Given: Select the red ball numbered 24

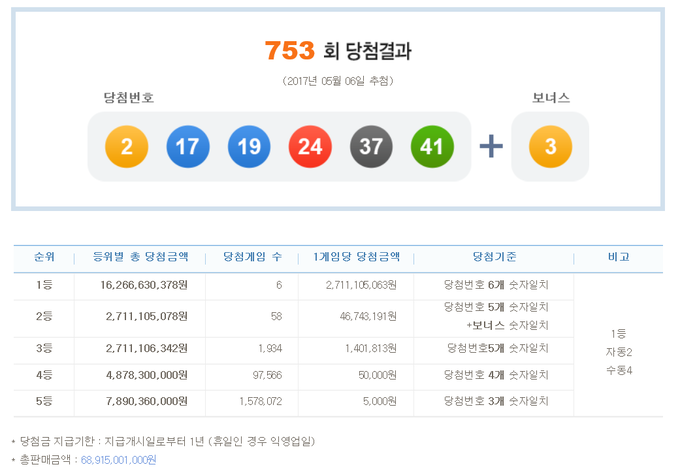Looking at the screenshot, I should (310, 147).
